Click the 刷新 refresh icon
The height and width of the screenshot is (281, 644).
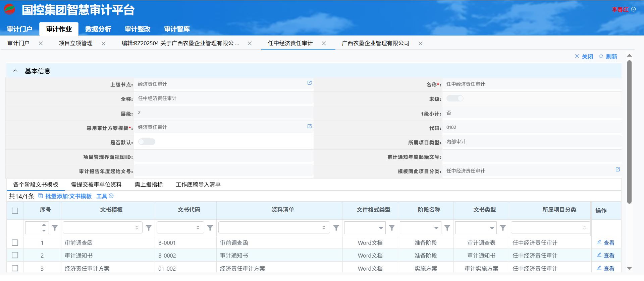click(601, 56)
